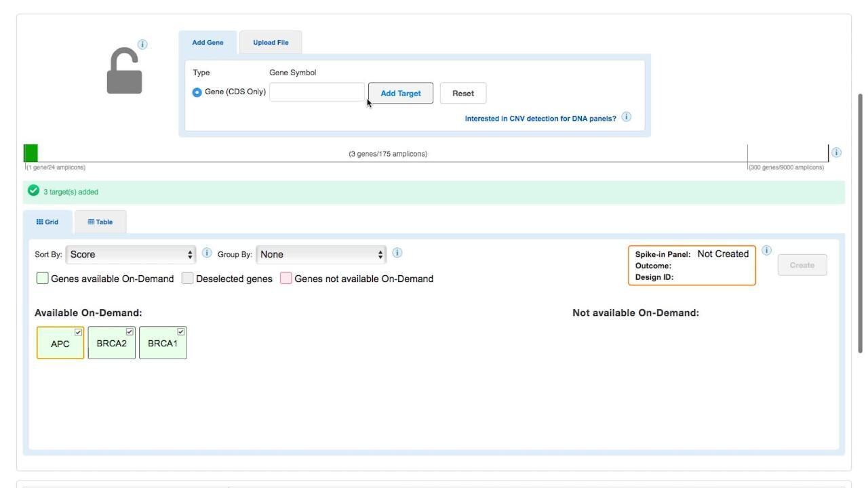
Task: Uncheck the APC gene checkbox
Action: [x=79, y=332]
